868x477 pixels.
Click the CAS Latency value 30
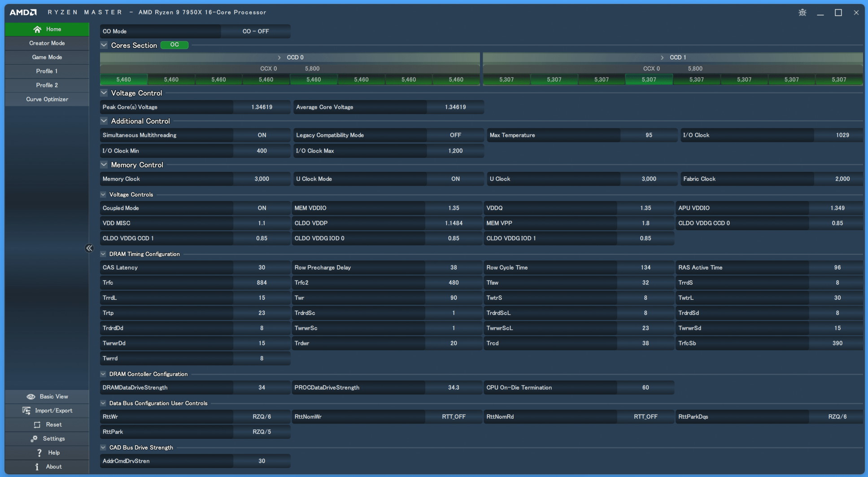pyautogui.click(x=262, y=267)
